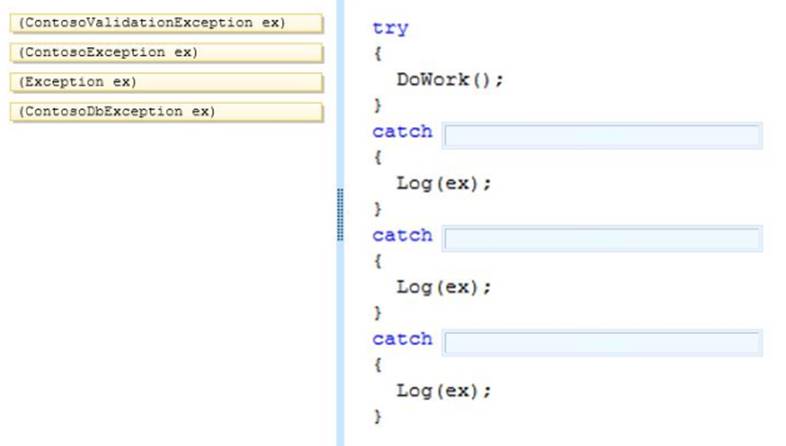Select the empty box beside second catch

(601, 239)
